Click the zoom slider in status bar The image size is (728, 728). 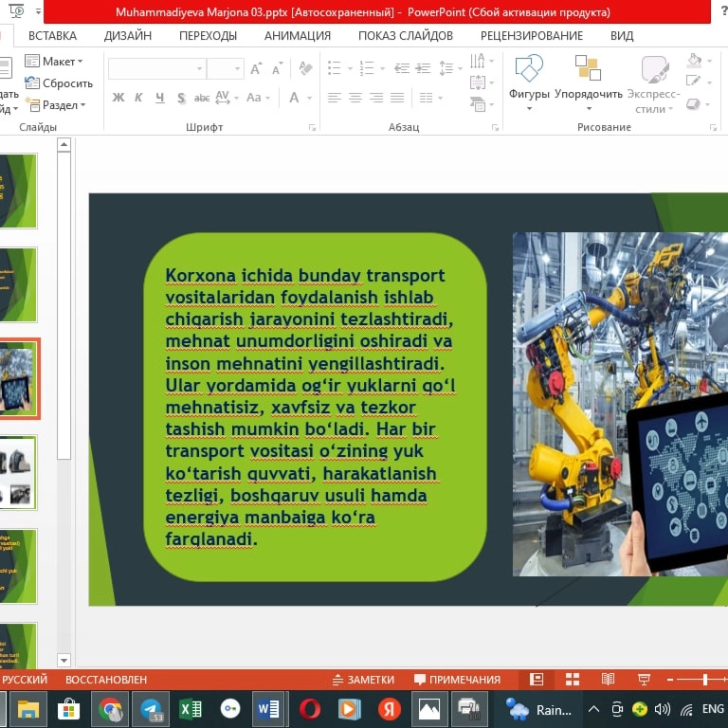click(x=704, y=680)
